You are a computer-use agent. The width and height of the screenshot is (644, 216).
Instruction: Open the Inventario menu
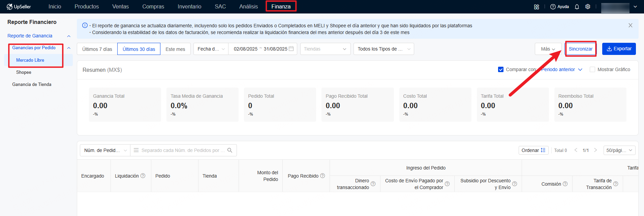tap(189, 7)
